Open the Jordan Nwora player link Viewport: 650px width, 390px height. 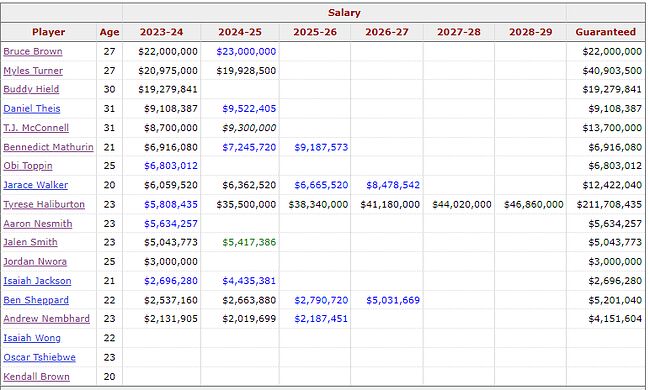click(35, 262)
